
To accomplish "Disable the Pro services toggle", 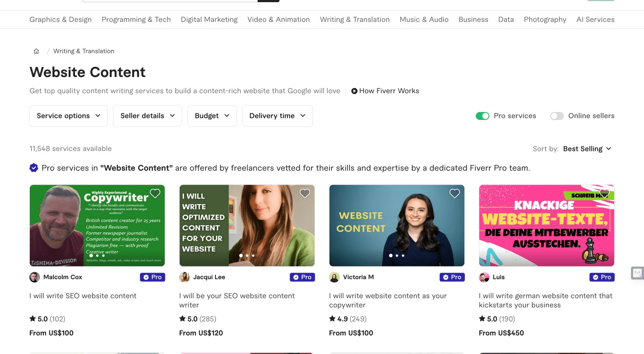I will tap(482, 116).
